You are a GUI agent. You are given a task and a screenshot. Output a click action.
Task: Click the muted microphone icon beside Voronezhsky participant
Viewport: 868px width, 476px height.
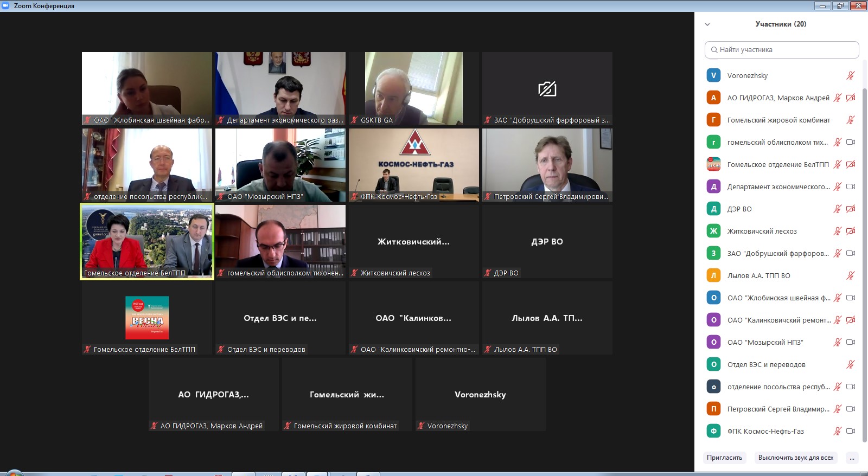coord(850,76)
